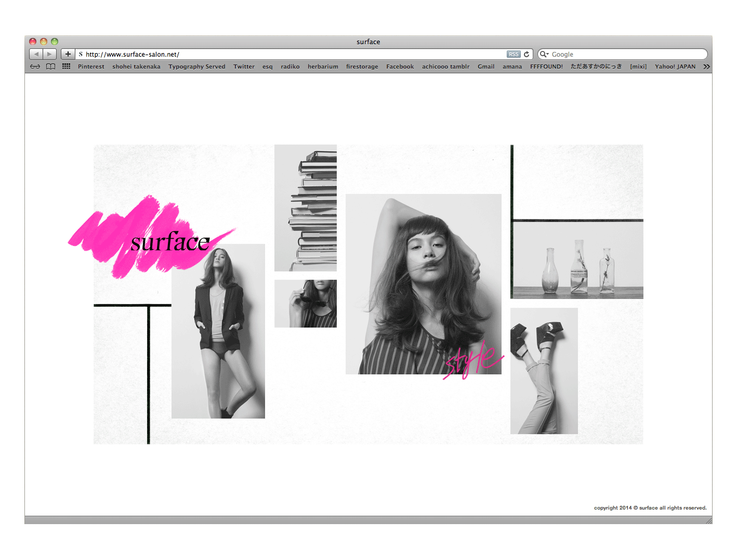The width and height of the screenshot is (737, 560).
Task: Open the [mixi] bookmark
Action: [x=638, y=67]
